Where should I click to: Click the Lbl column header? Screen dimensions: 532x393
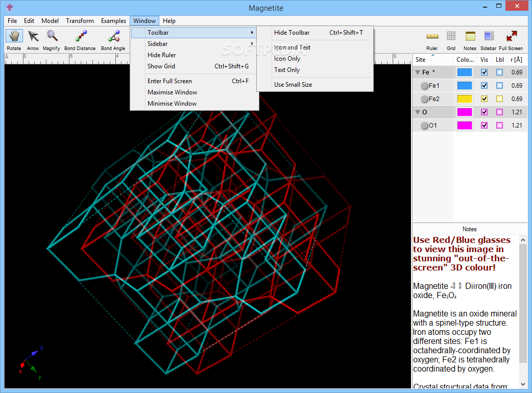pos(499,59)
